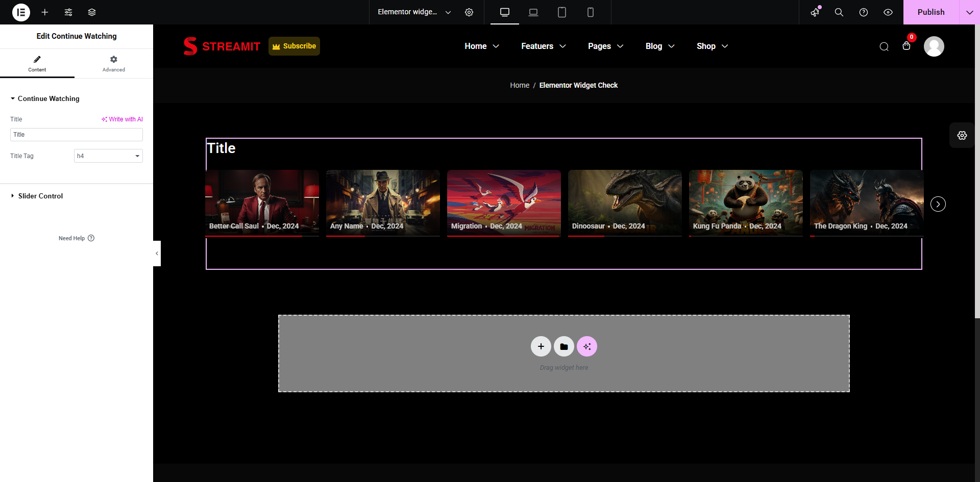The height and width of the screenshot is (482, 980).
Task: Click Need Help link
Action: (77, 238)
